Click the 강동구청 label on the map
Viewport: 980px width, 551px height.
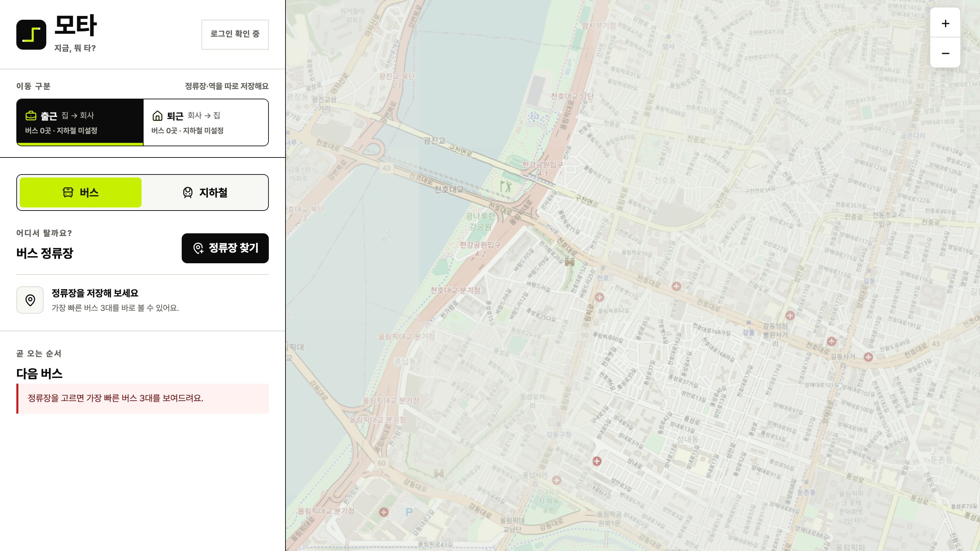pyautogui.click(x=558, y=434)
